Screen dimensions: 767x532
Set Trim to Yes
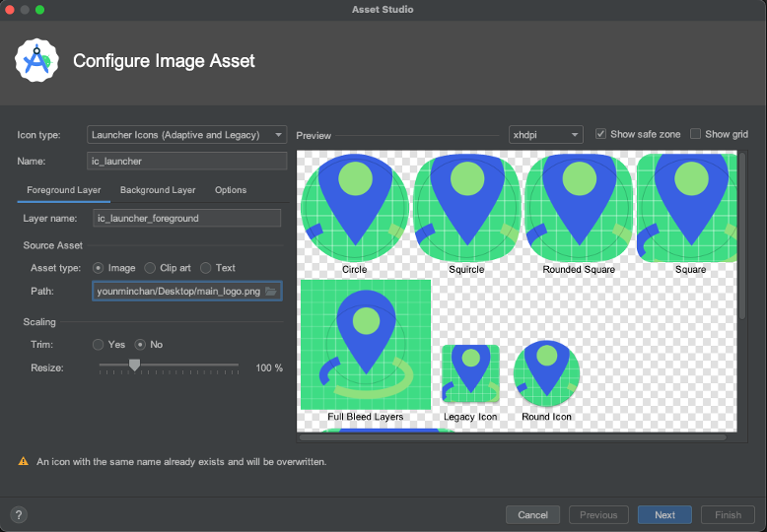click(98, 345)
